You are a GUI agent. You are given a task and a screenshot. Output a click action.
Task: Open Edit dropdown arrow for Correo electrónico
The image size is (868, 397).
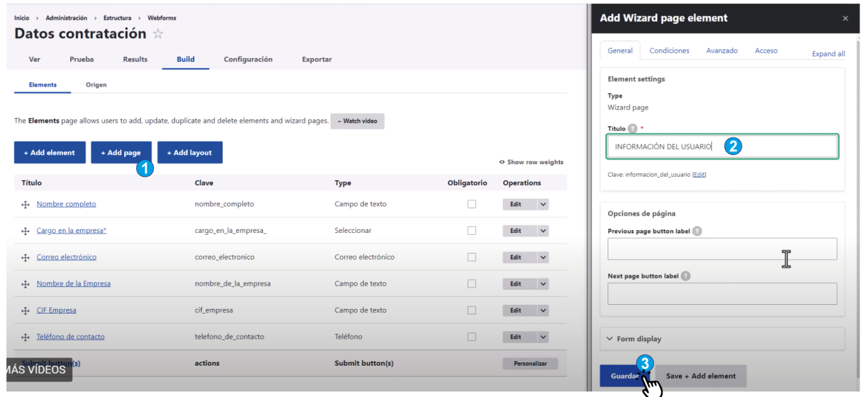(542, 258)
